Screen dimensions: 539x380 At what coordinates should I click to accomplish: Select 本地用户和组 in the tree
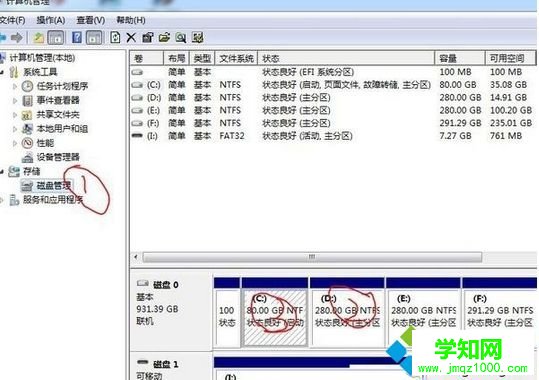62,129
